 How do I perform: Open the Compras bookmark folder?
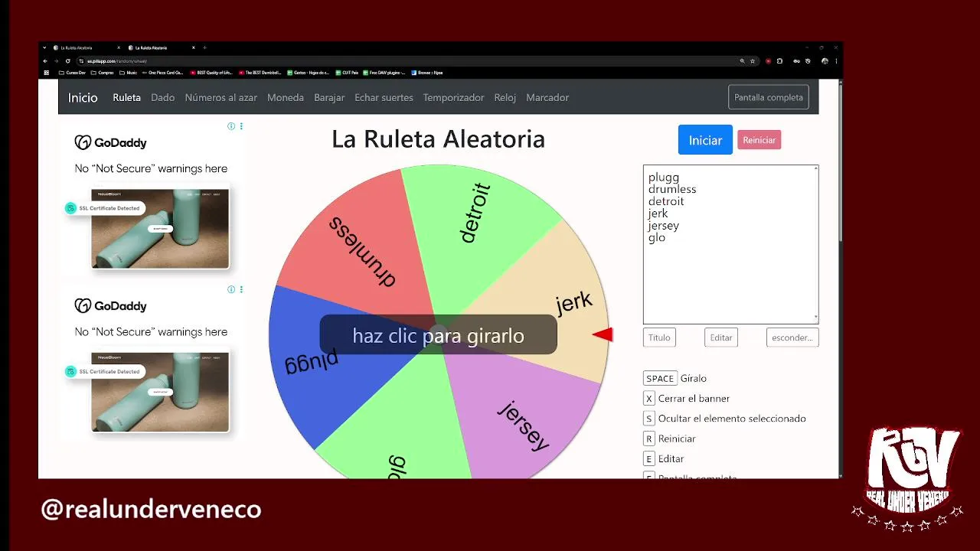[x=102, y=73]
